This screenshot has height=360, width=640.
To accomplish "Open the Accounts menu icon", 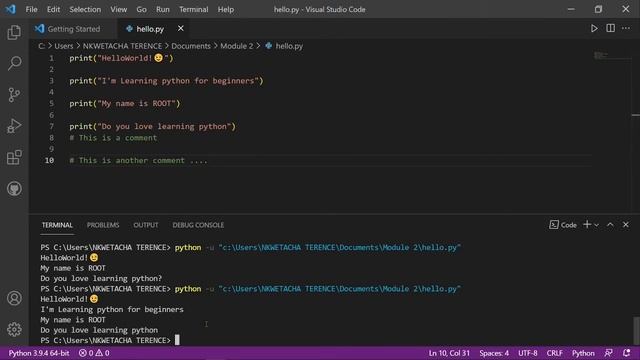I will pos(14,298).
